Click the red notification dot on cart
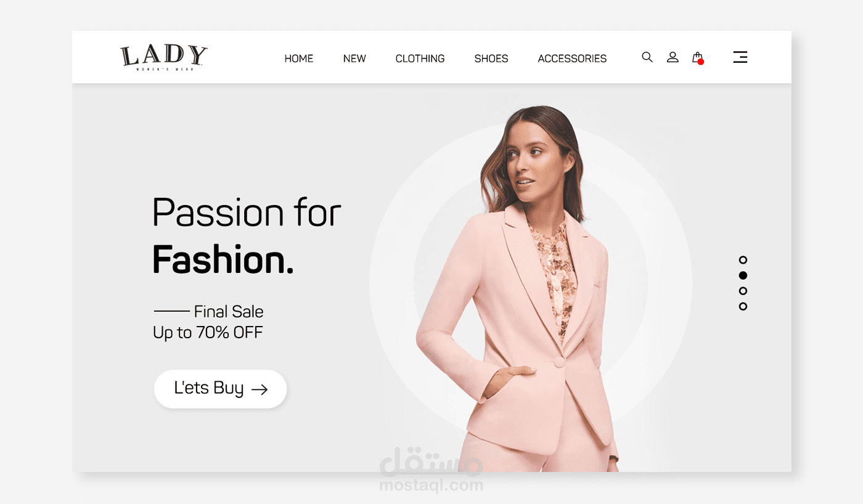 (701, 62)
